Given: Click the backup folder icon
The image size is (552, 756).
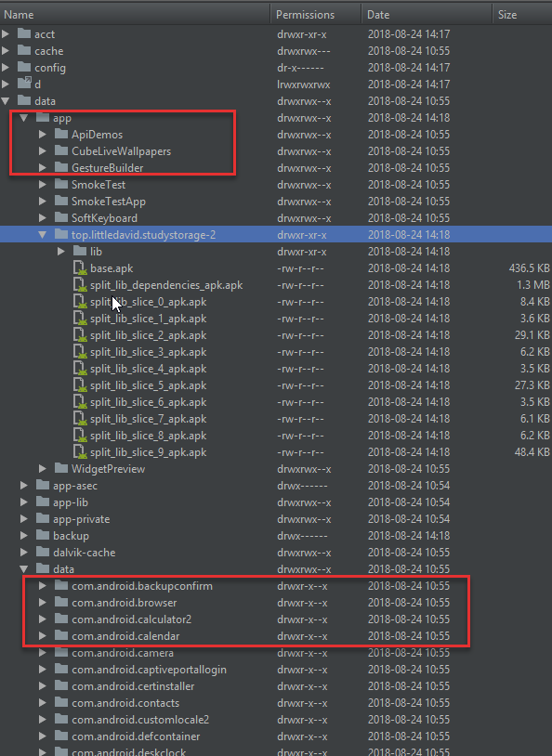Looking at the screenshot, I should tap(43, 535).
